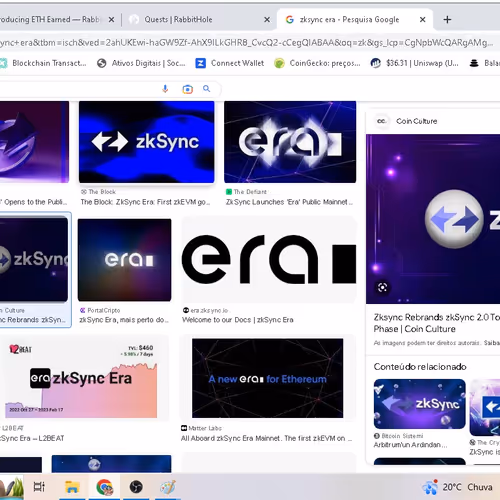
Task: Open File Explorer from the taskbar
Action: tap(72, 487)
